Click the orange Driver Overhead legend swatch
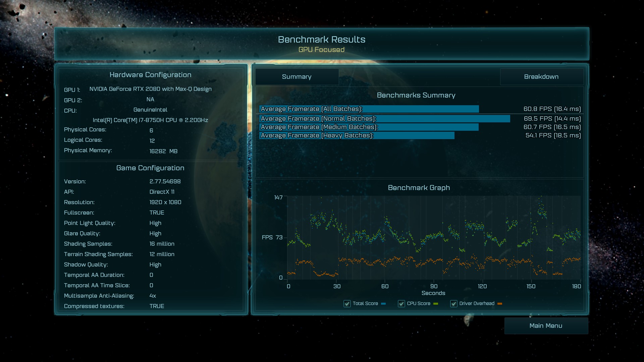644x362 pixels. tap(500, 304)
